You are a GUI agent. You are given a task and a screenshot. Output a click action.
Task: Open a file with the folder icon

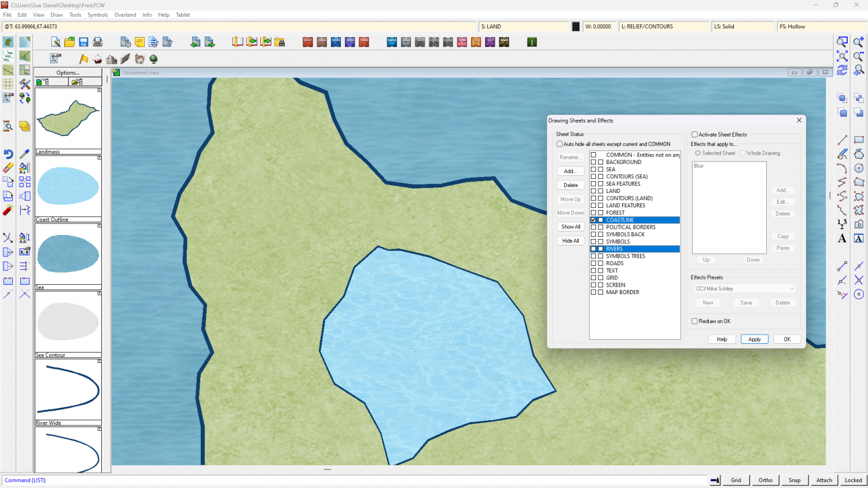click(69, 42)
